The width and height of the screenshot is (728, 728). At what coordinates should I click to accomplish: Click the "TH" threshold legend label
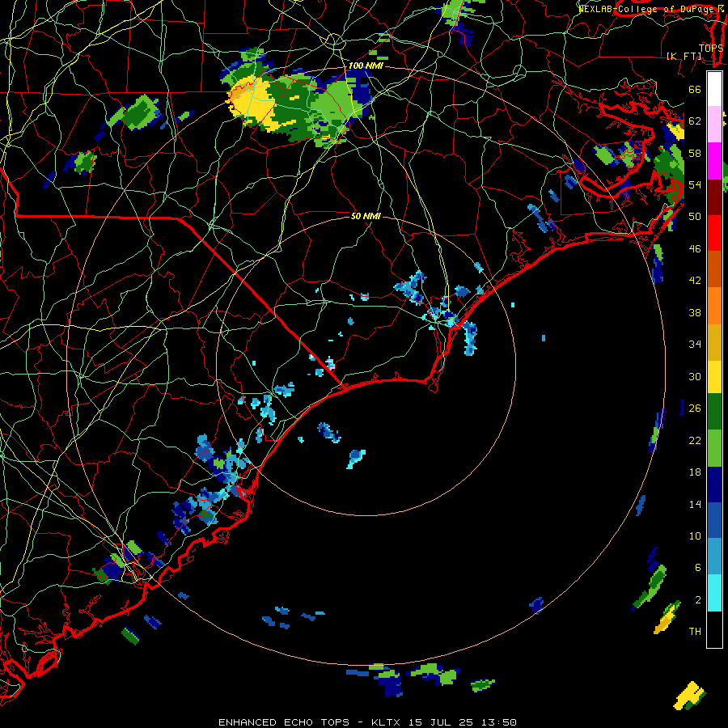click(x=695, y=632)
